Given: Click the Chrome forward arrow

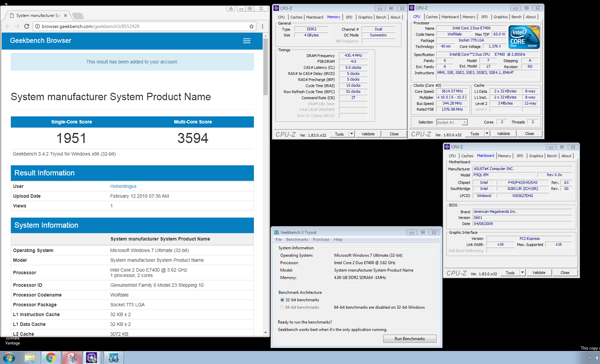Looking at the screenshot, I should click(17, 26).
